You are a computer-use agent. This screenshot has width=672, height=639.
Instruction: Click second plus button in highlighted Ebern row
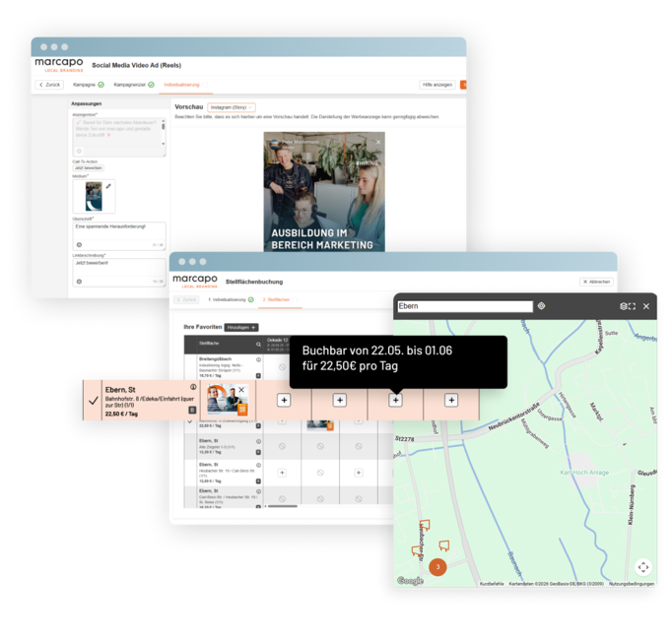pyautogui.click(x=339, y=400)
